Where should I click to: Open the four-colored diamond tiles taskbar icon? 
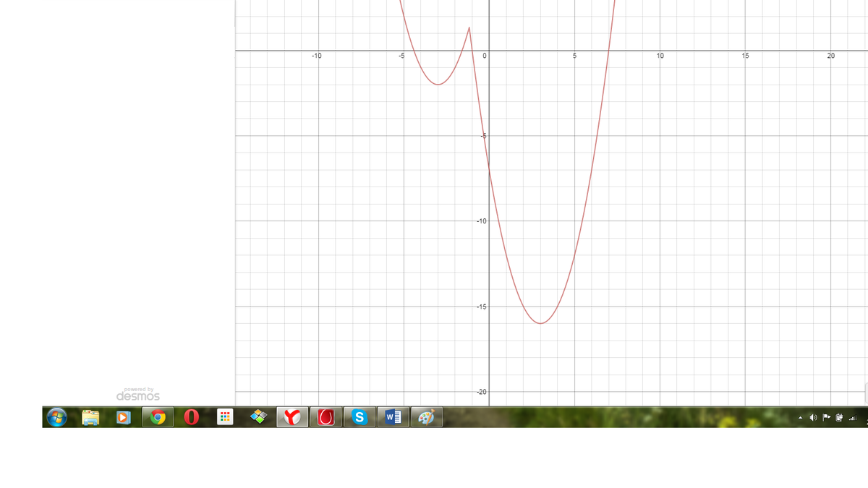coord(259,417)
